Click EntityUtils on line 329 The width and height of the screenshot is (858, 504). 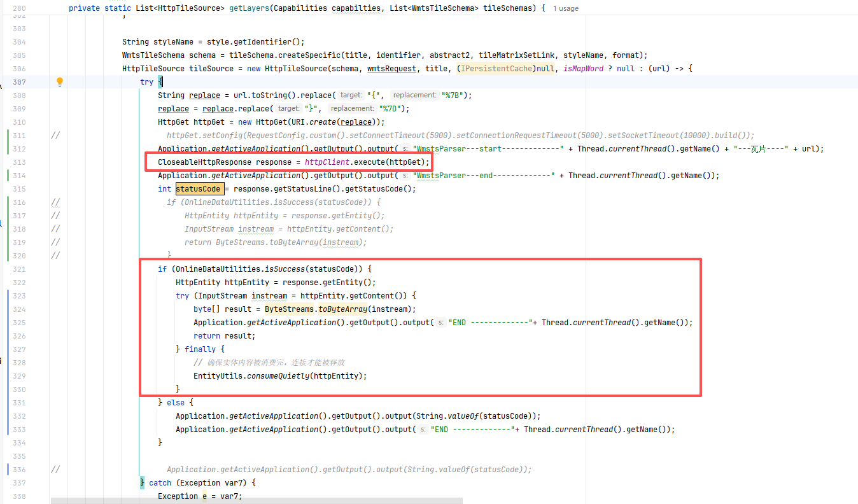[x=218, y=376]
